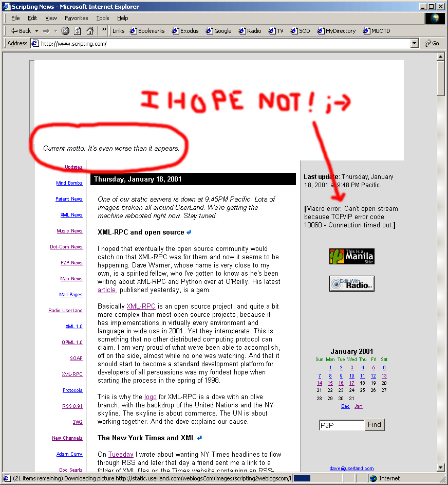Screen dimensions: 448x485
Task: Click the blue permalink arrow beside XML-RPC heading
Action: (189, 232)
